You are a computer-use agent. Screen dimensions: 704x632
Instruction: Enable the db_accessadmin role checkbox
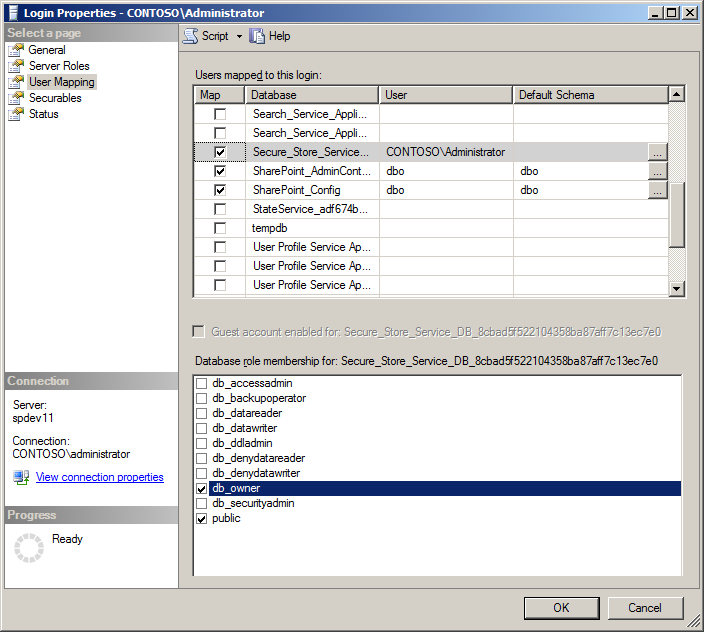[202, 383]
